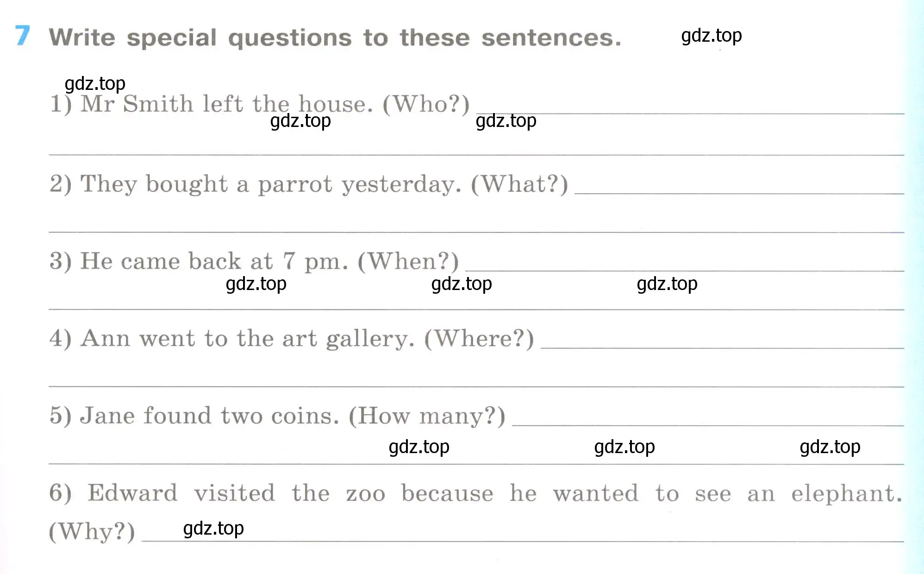
Task: Click the answer line after '(Where?)'
Action: tap(722, 348)
